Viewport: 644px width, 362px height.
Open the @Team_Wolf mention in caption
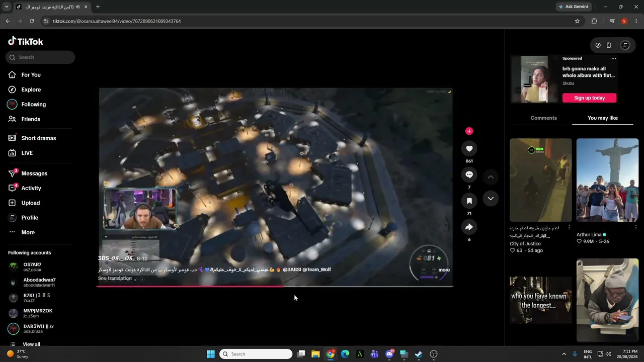point(316,270)
